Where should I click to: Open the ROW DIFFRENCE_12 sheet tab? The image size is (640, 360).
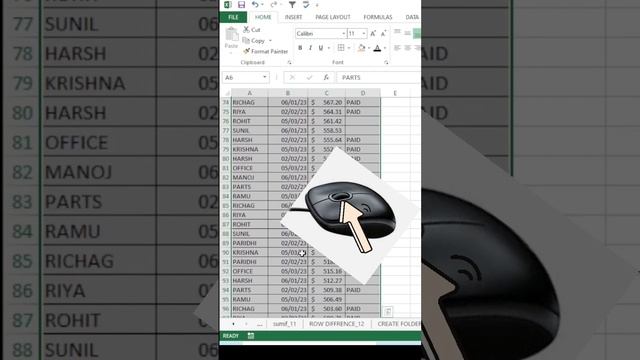click(x=336, y=324)
